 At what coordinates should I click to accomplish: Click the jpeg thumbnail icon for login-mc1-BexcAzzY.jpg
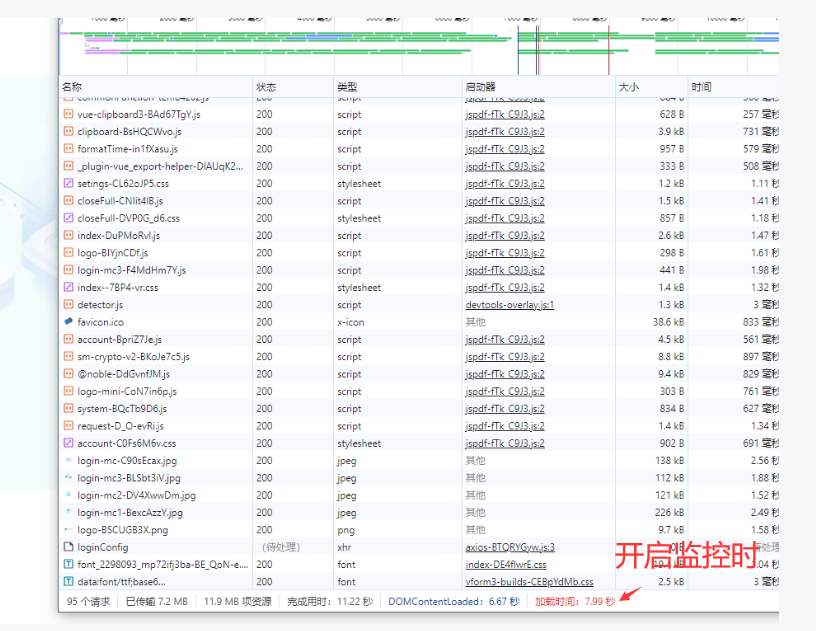pos(67,512)
